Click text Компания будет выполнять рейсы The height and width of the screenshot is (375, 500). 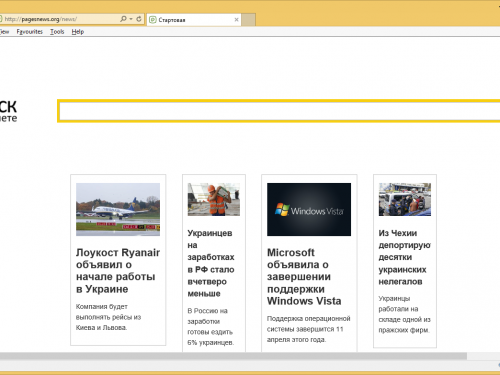pyautogui.click(x=108, y=317)
